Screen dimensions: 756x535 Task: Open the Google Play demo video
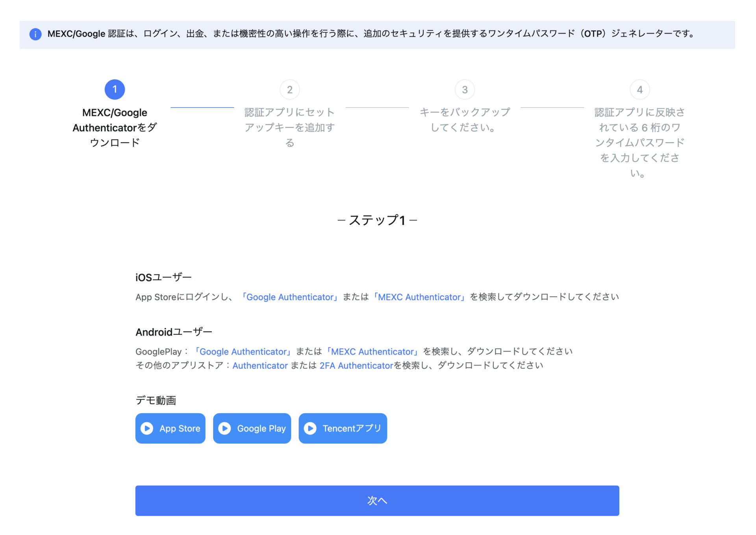[x=252, y=428]
